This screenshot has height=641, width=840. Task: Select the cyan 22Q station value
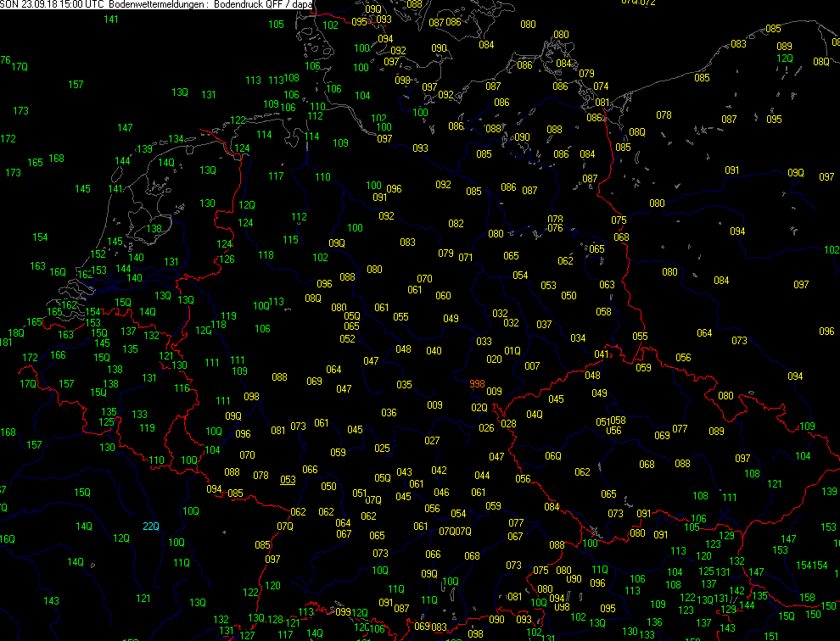pos(150,527)
